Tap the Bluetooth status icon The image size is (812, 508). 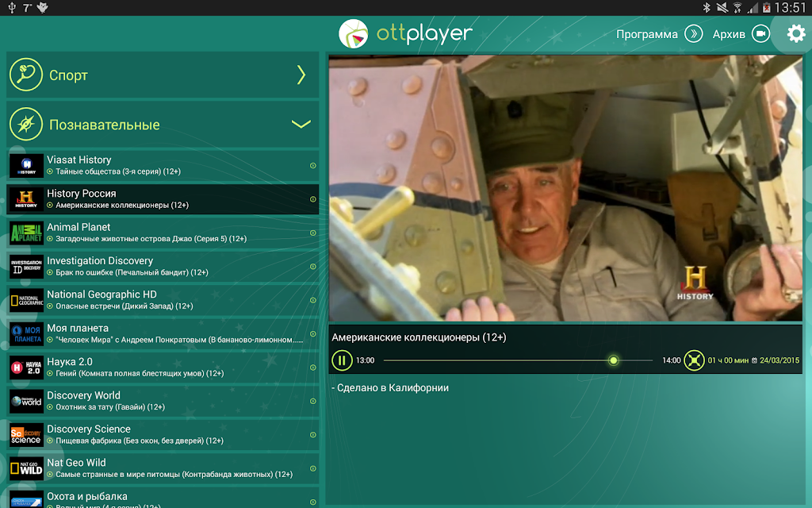coord(707,8)
